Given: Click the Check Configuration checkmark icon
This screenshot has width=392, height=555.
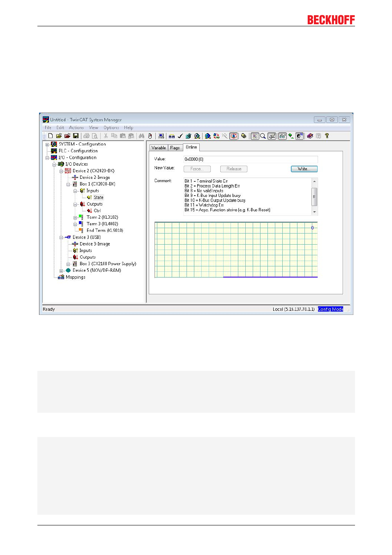Looking at the screenshot, I should (180, 136).
